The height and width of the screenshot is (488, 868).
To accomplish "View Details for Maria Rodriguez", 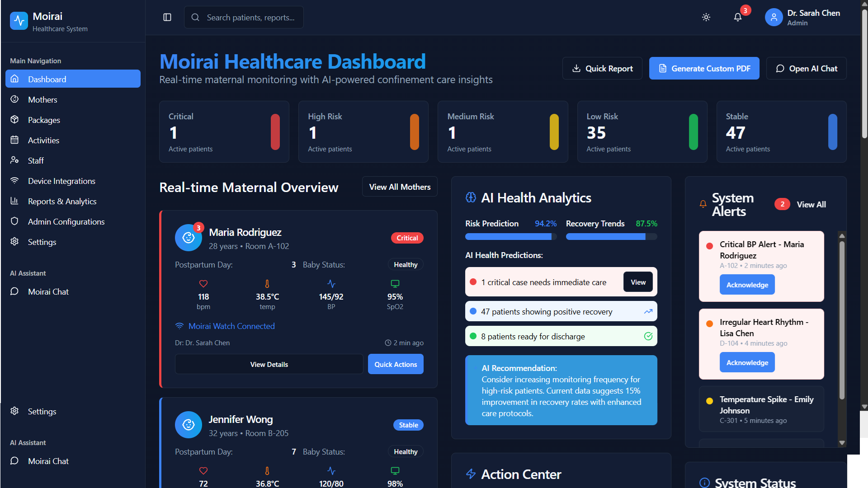I will pos(269,364).
